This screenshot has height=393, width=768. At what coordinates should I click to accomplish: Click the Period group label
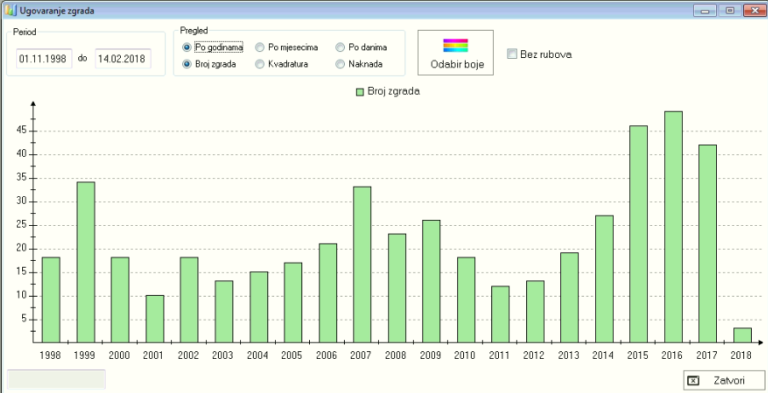pos(24,32)
